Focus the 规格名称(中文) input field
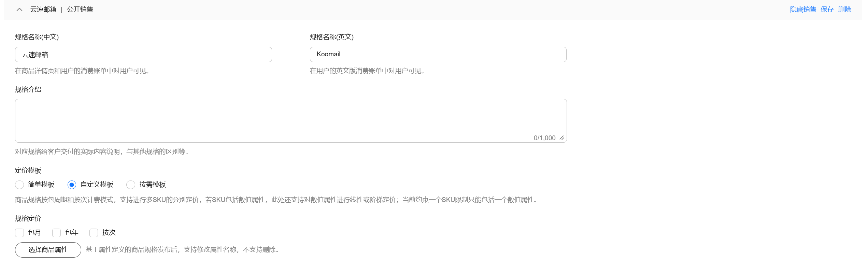868x260 pixels. 143,55
